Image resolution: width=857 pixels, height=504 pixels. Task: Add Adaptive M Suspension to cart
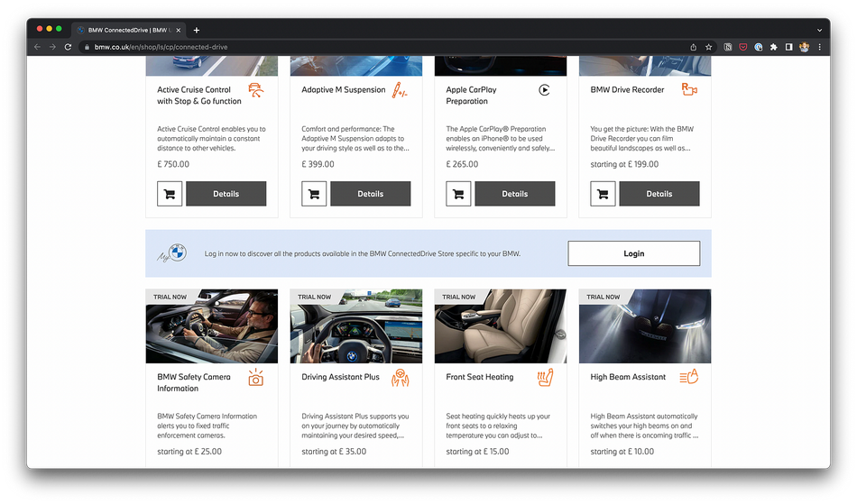pyautogui.click(x=314, y=194)
